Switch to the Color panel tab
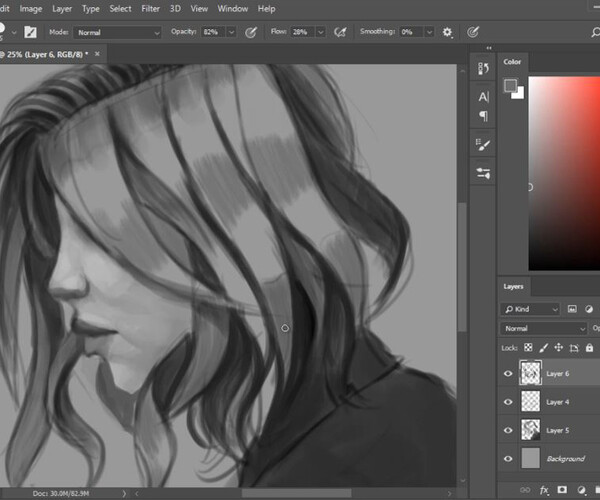This screenshot has width=600, height=500. click(512, 62)
